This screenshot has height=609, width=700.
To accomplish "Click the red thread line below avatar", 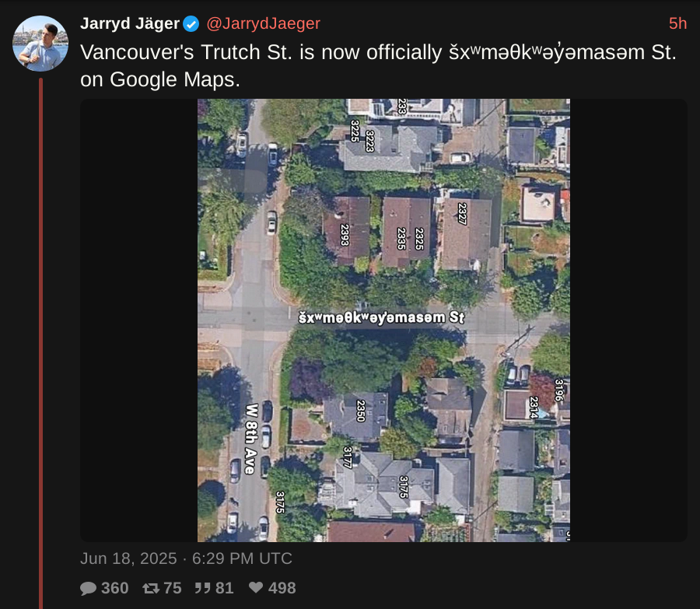I will (x=40, y=343).
